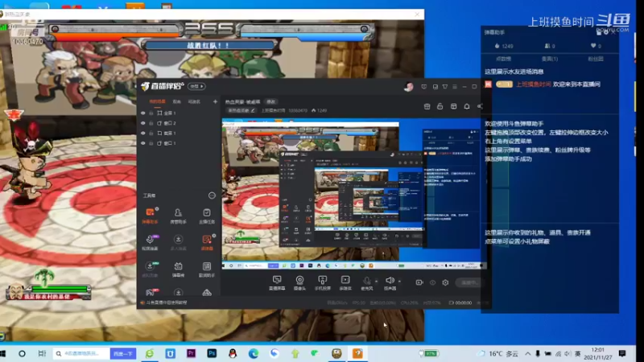Viewport: 644px width, 362px height.
Task: Click Cortana circle on taskbar
Action: tap(22, 353)
